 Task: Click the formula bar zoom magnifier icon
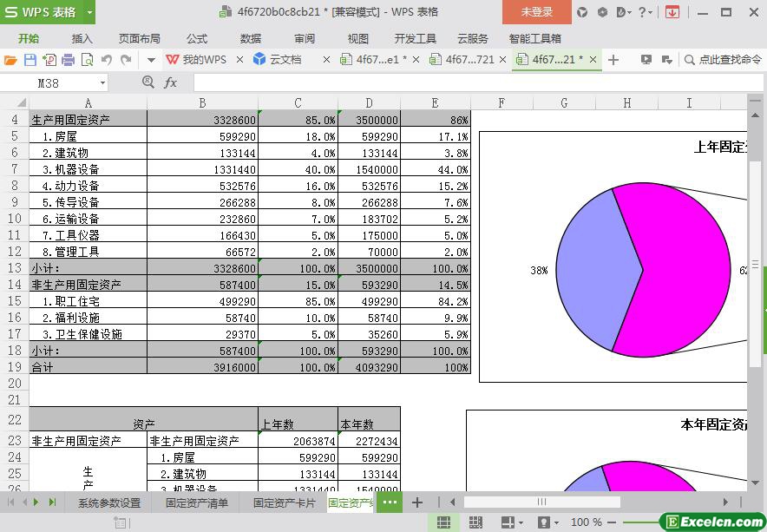tap(147, 82)
